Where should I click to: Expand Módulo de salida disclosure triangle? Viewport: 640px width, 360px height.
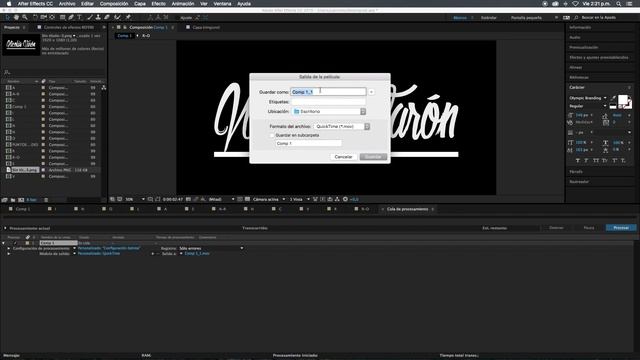coord(9,253)
